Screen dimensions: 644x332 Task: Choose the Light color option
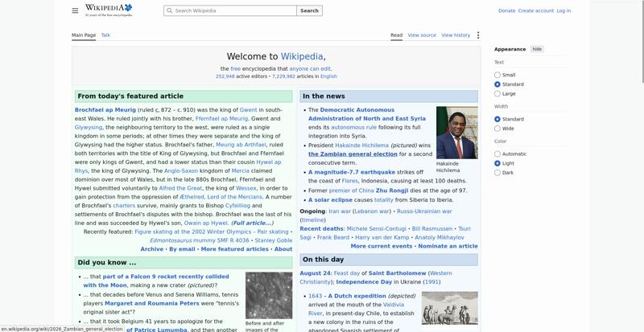[x=497, y=163]
